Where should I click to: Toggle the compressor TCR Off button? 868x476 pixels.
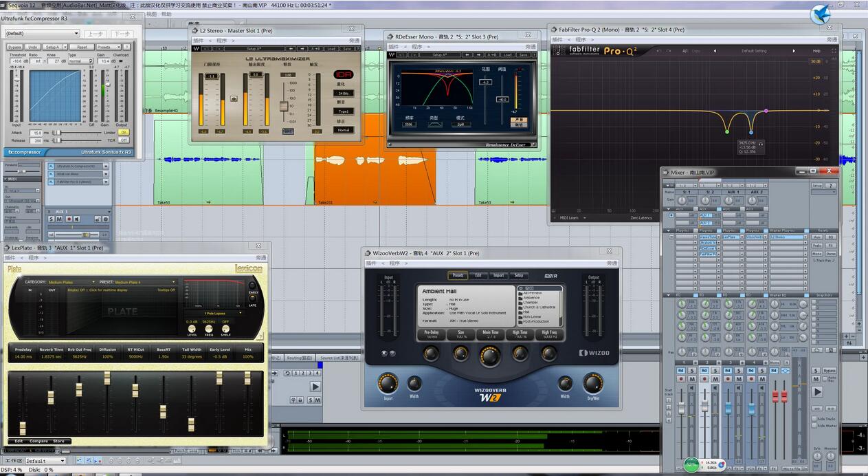(123, 140)
